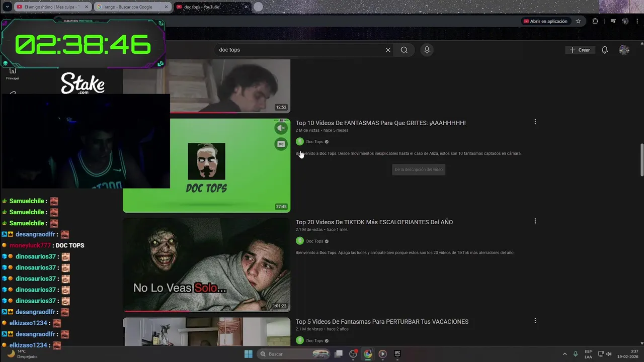Open 'Top 20 Videos De TIKTOK' title
The height and width of the screenshot is (362, 644).
pyautogui.click(x=374, y=222)
